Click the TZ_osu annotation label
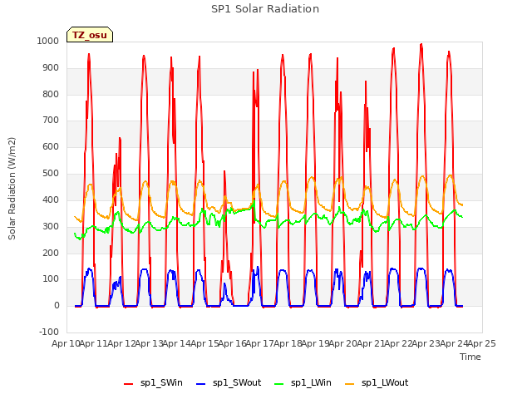 pyautogui.click(x=90, y=35)
